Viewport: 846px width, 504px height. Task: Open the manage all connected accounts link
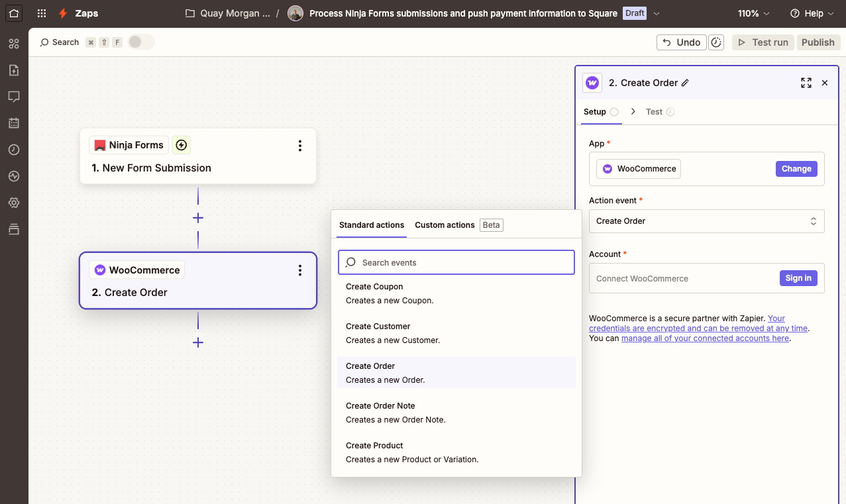pyautogui.click(x=705, y=338)
